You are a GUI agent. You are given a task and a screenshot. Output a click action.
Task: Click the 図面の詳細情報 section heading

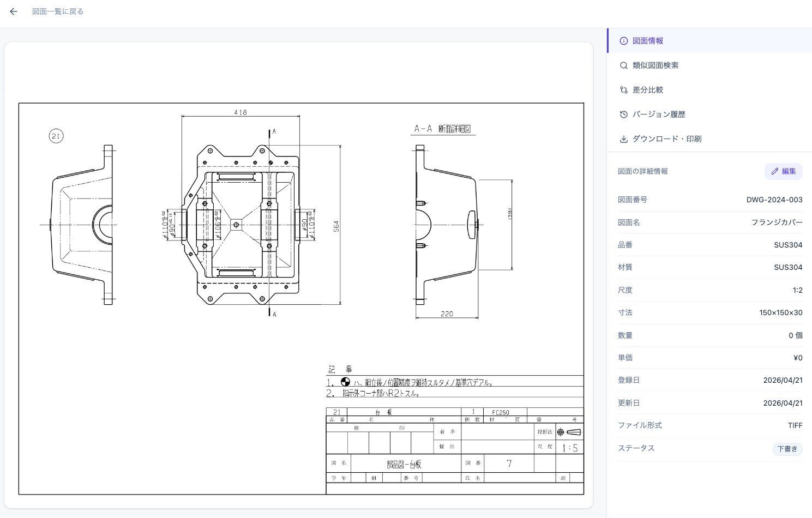(643, 171)
